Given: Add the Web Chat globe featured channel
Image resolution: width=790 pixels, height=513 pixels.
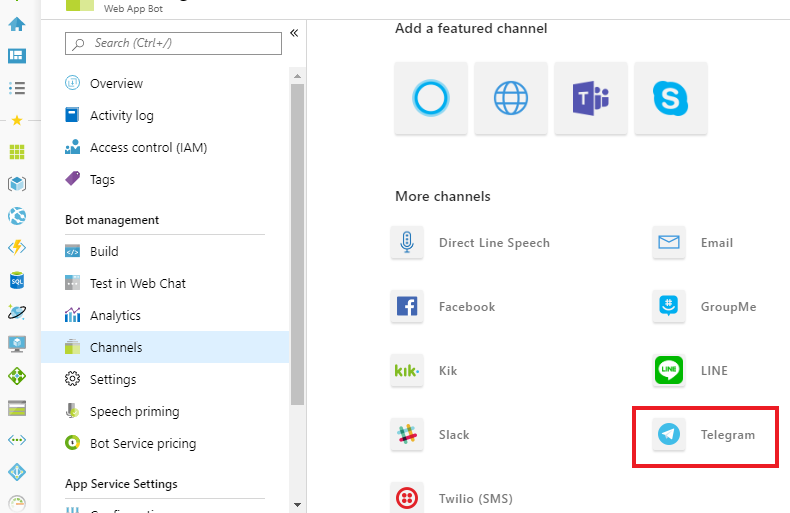Looking at the screenshot, I should point(511,98).
